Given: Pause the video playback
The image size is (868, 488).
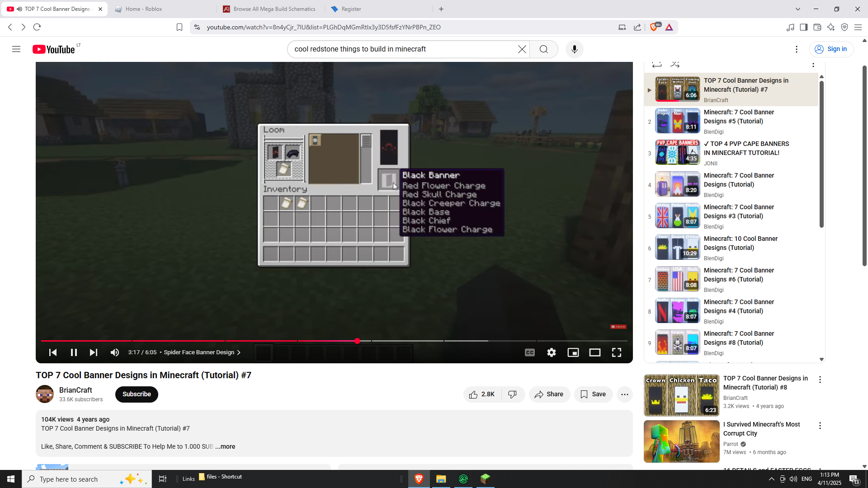Looking at the screenshot, I should coord(74,352).
